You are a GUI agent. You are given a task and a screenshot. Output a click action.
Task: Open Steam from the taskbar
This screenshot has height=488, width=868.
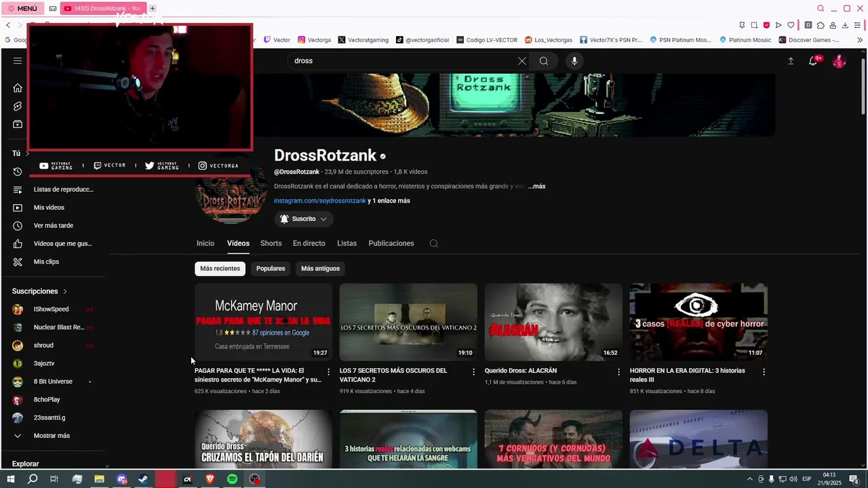pos(143,479)
